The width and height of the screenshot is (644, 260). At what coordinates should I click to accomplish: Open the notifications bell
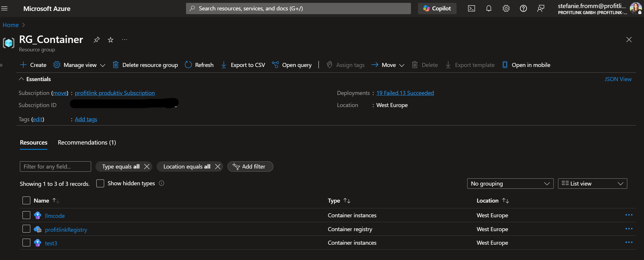[489, 8]
